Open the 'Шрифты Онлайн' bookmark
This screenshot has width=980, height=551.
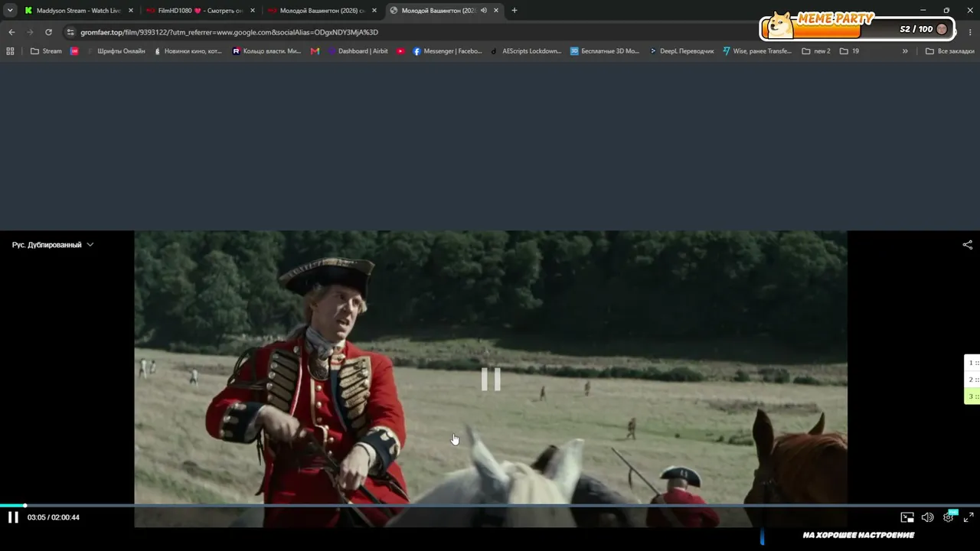[x=116, y=51]
